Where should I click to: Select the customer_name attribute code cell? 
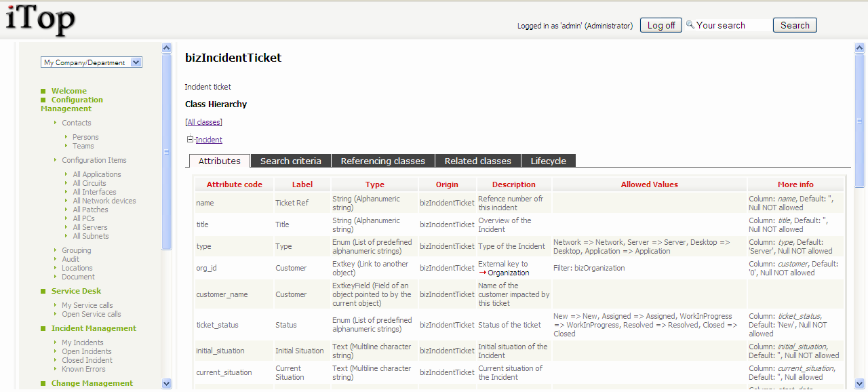(235, 294)
